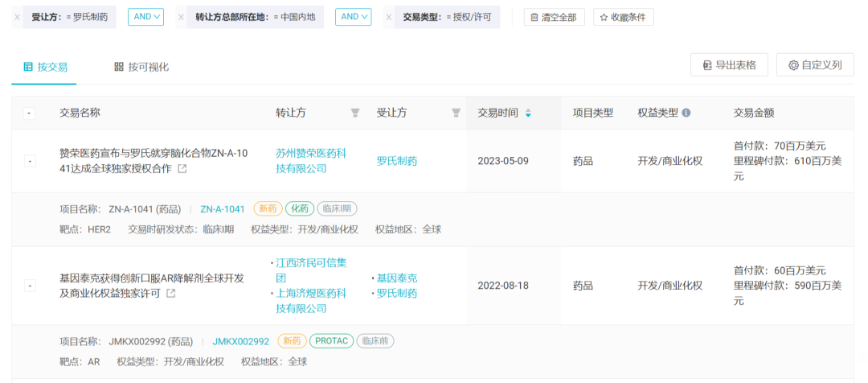
Task: Click the 清空全部 button
Action: click(x=554, y=17)
